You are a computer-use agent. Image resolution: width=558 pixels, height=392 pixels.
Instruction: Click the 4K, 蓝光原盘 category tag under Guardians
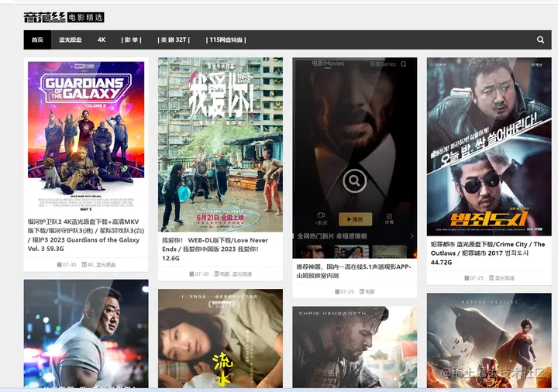[101, 265]
